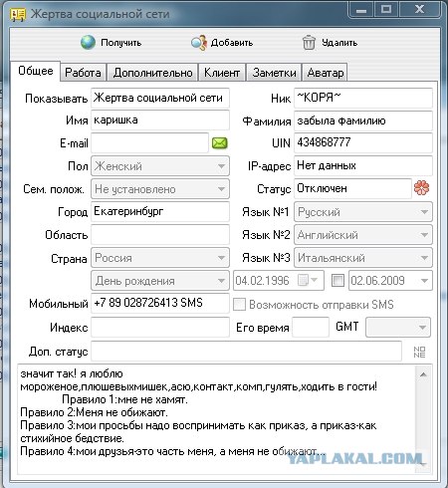Click the Ник field with ~КОРЯ~
Screen dimensions: 448x488
point(363,98)
